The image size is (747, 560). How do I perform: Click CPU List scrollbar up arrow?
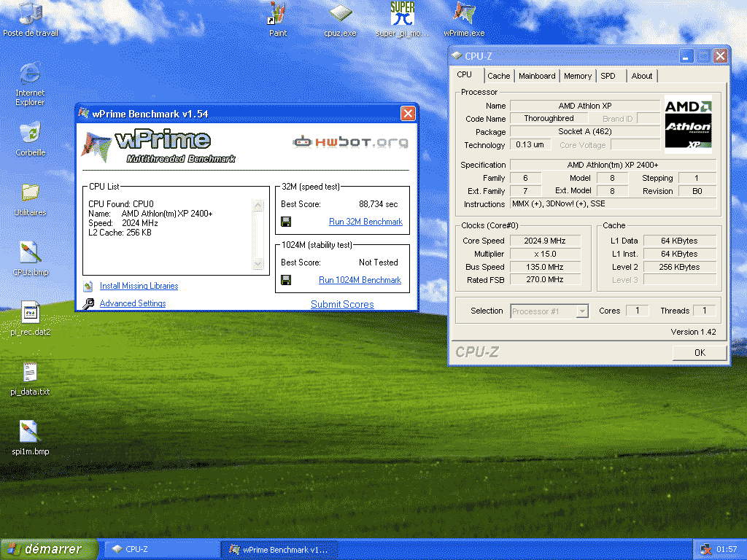[258, 206]
